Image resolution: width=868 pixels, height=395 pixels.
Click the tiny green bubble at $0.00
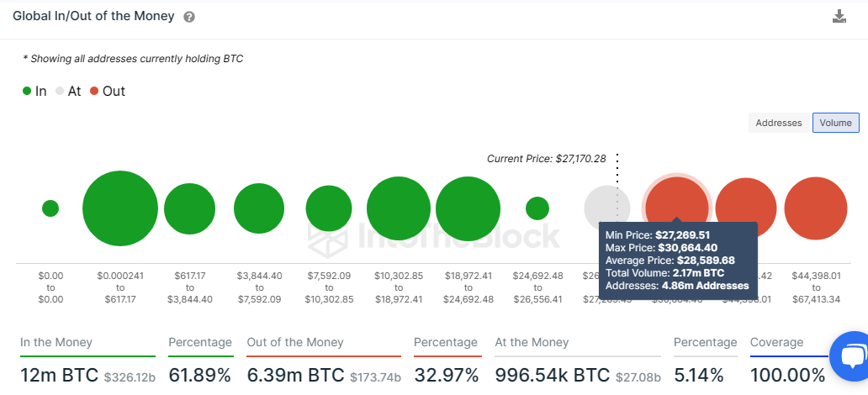(50, 208)
